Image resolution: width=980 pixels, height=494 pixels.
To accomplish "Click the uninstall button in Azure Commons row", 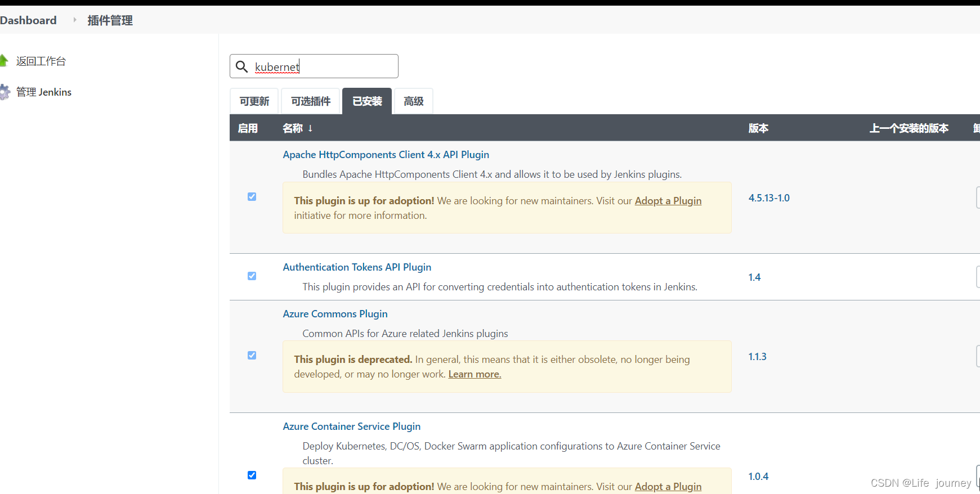I will coord(978,356).
